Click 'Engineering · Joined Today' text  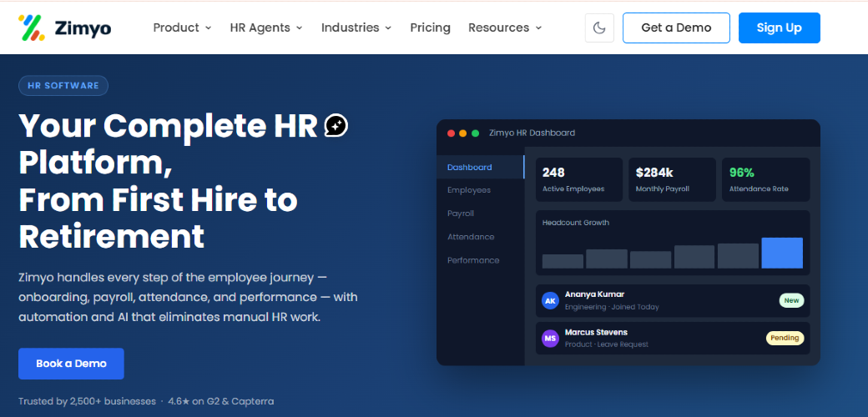pyautogui.click(x=612, y=307)
